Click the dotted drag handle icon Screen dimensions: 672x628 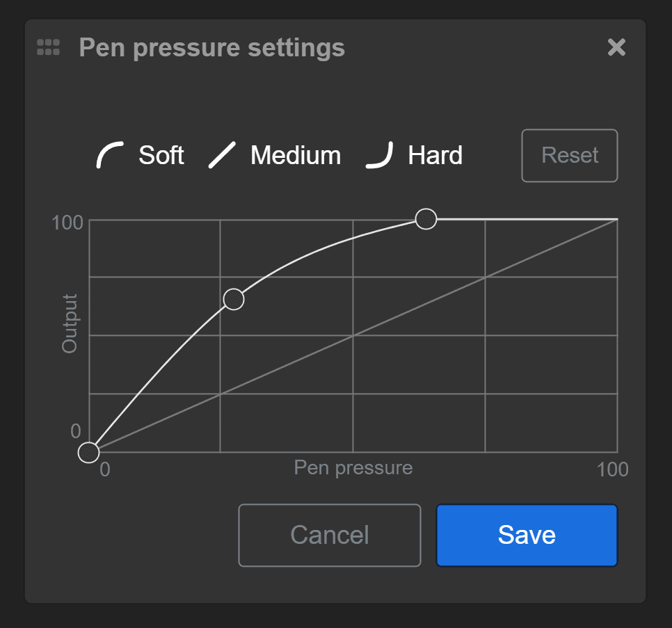click(48, 47)
